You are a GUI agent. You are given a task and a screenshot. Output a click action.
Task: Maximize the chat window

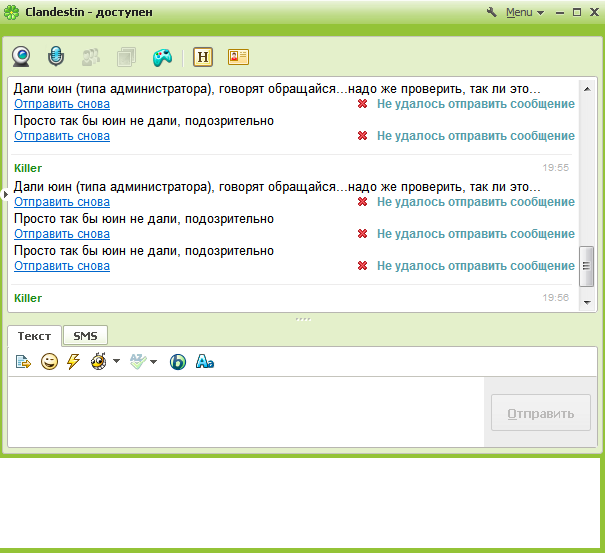coord(577,12)
